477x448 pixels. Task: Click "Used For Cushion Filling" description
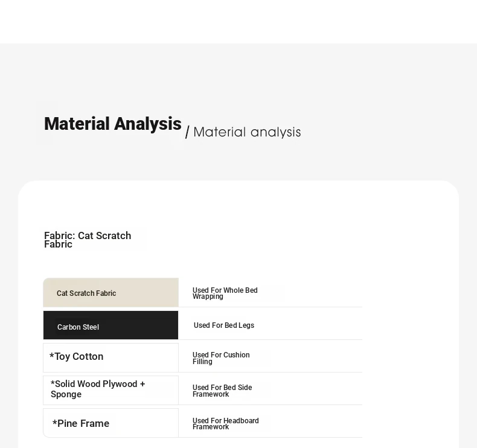221,358
